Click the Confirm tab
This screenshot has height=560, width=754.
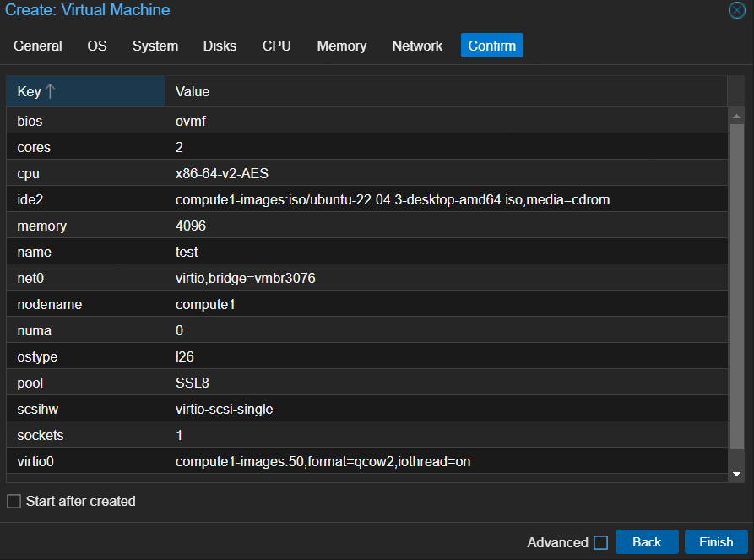(491, 46)
